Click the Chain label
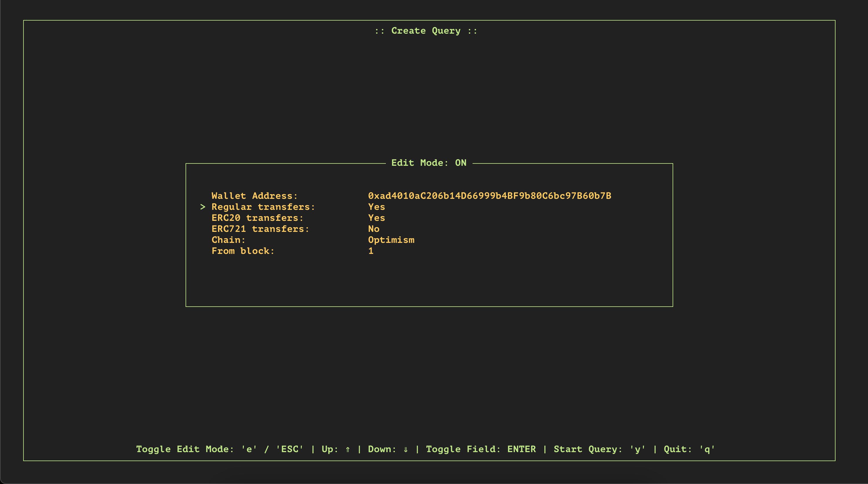 (228, 240)
